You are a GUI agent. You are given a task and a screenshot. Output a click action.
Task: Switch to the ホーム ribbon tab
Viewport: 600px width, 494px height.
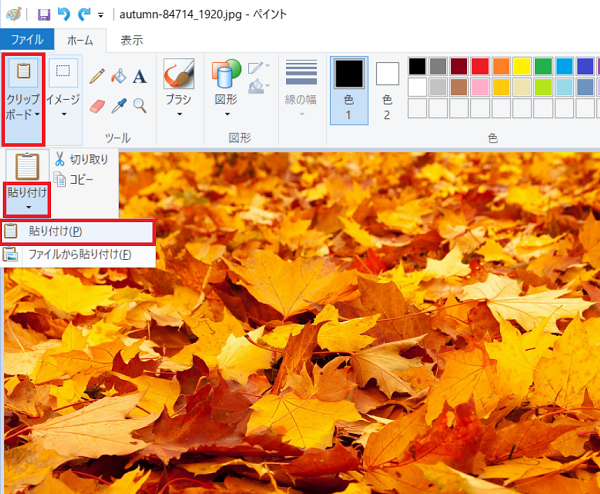coord(80,40)
